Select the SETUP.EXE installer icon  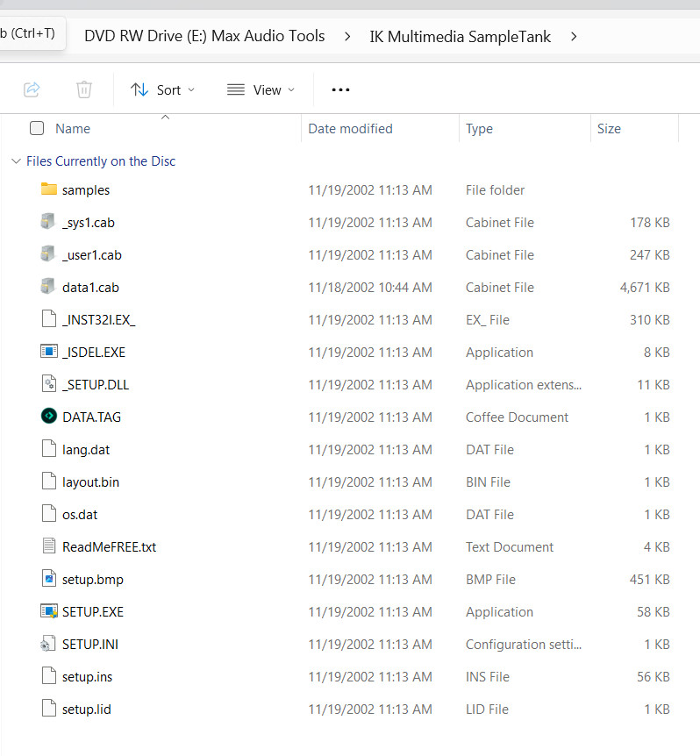tap(49, 611)
